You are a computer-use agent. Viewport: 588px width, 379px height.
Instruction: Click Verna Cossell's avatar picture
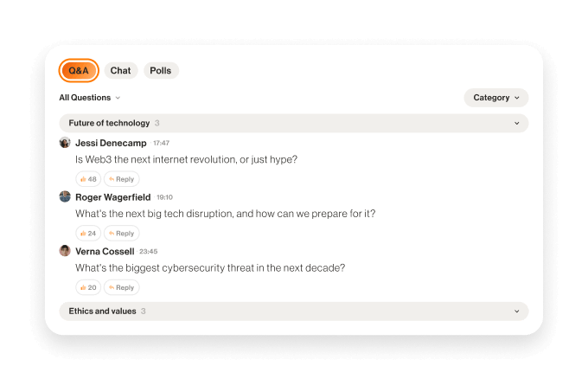[x=65, y=251]
